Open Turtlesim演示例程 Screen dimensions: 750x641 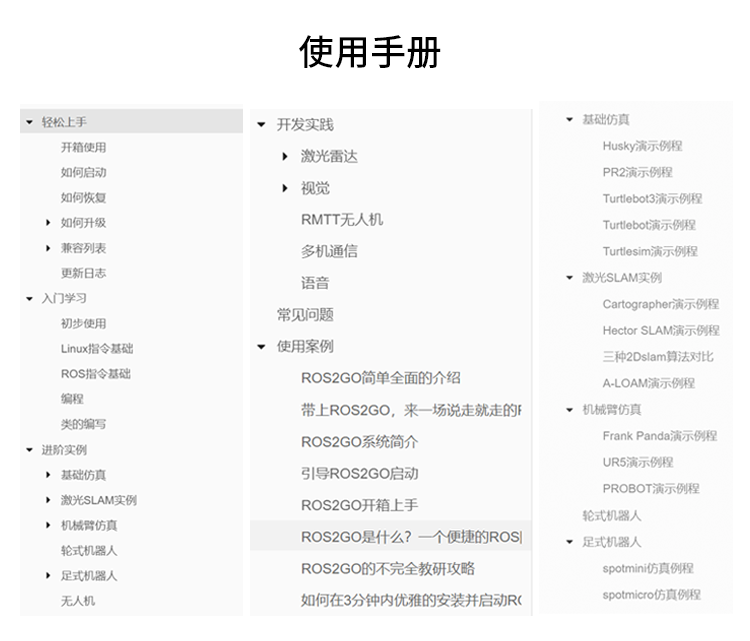[650, 252]
